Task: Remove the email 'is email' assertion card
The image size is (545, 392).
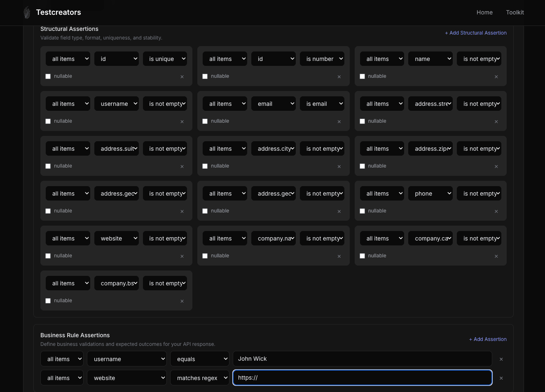Action: pyautogui.click(x=339, y=121)
